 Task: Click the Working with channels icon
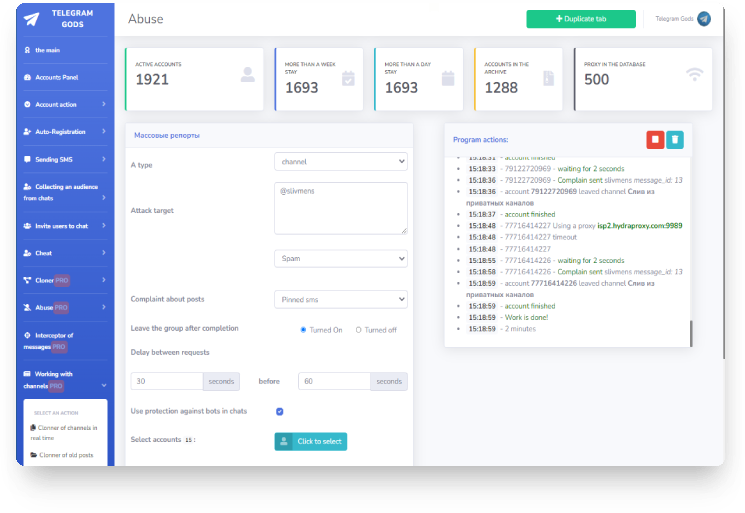click(x=27, y=374)
